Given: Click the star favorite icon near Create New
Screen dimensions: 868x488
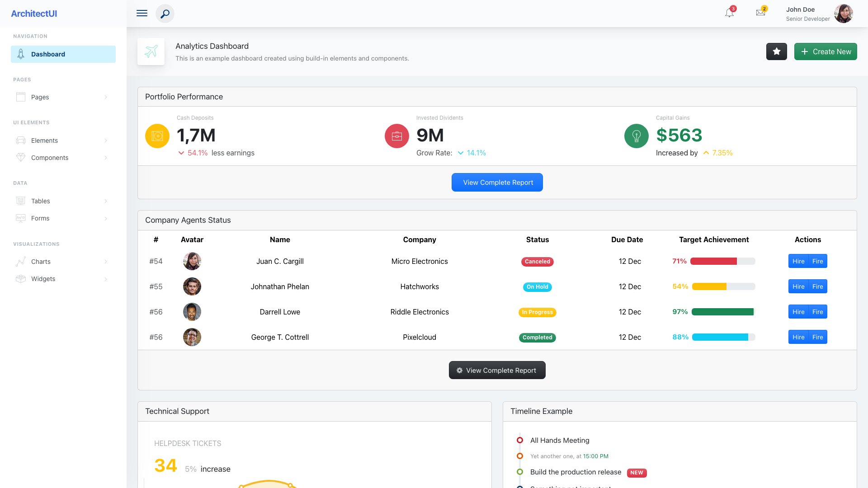Looking at the screenshot, I should [776, 52].
